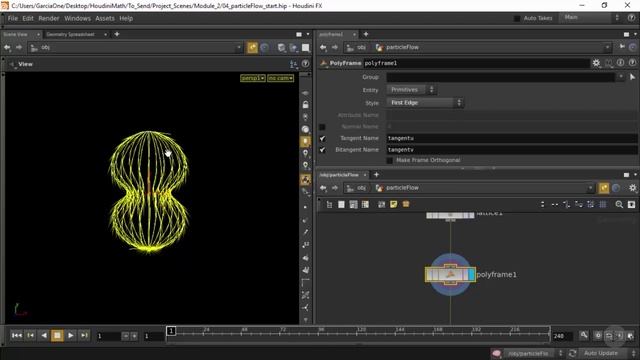Open the File menu
Screen dimensions: 640x360
point(13,18)
